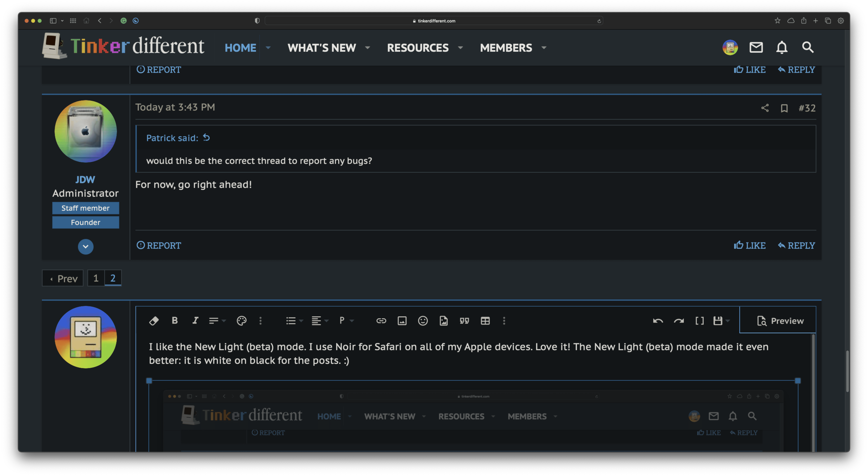Click Safari address bar
The image size is (868, 476).
point(434,21)
